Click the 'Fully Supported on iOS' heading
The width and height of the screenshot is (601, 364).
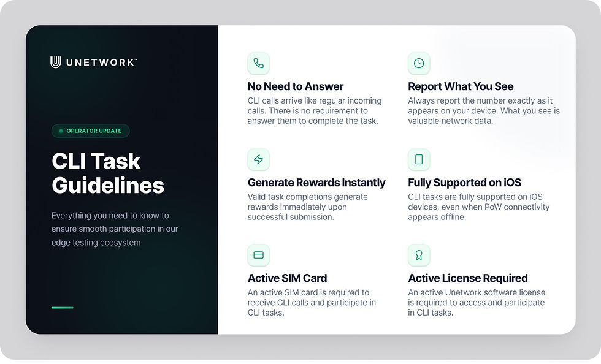pyautogui.click(x=465, y=183)
